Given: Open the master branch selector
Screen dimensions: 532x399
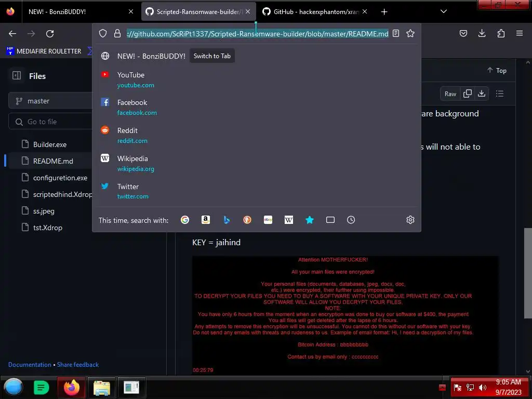Looking at the screenshot, I should (x=50, y=101).
